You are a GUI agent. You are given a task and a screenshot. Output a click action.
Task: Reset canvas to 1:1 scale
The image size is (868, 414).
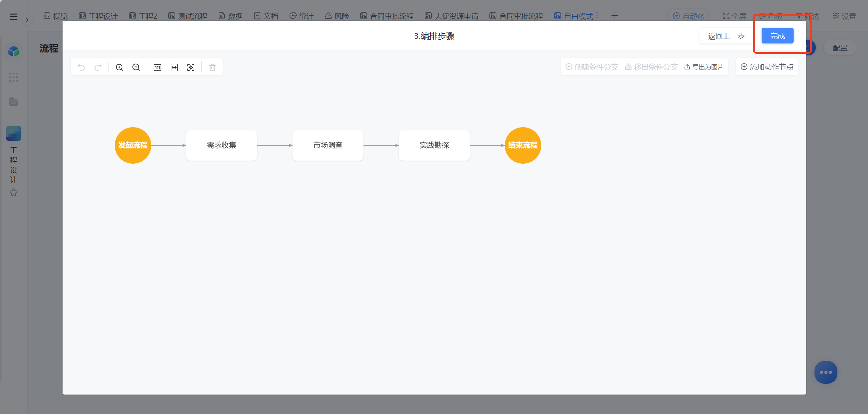tap(157, 67)
